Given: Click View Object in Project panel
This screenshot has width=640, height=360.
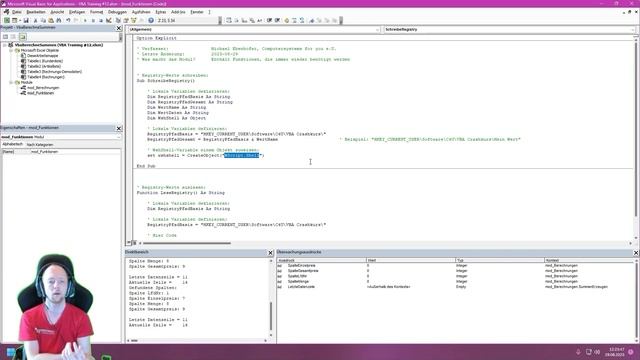Looking at the screenshot, I should point(13,37).
